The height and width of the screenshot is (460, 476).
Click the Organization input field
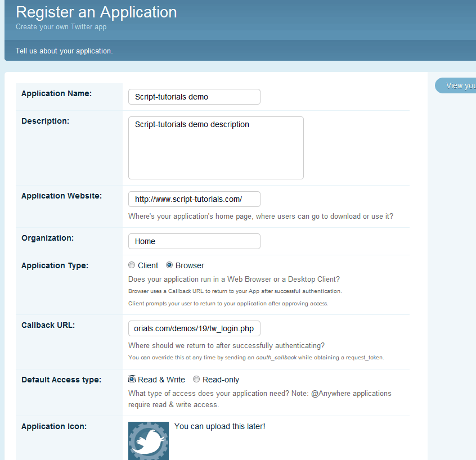pyautogui.click(x=194, y=241)
